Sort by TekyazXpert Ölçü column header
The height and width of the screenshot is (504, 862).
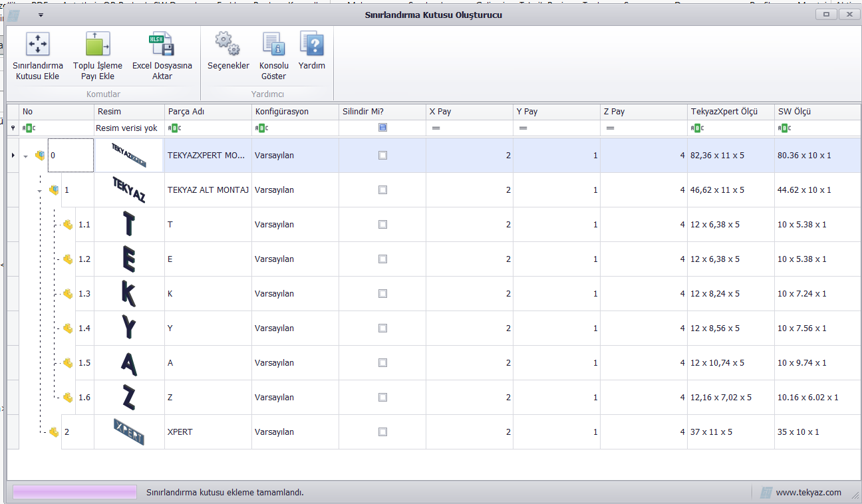tap(731, 112)
